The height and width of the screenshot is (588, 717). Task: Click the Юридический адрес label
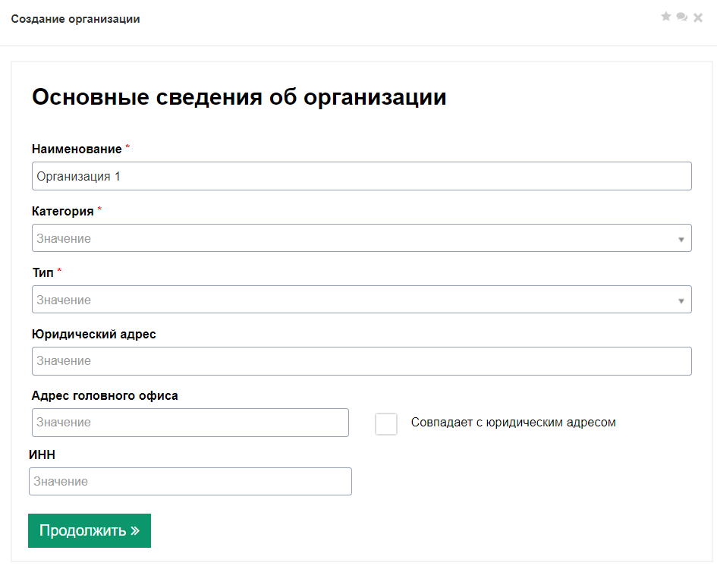(94, 334)
